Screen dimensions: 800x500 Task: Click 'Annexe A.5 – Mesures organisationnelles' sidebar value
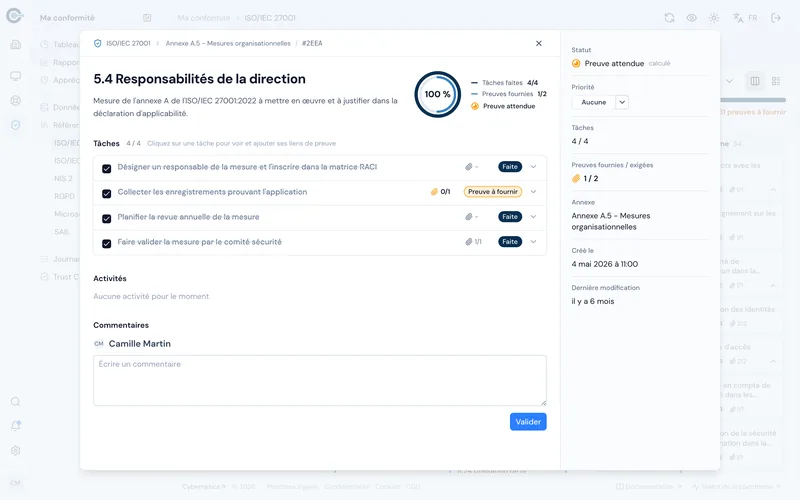611,221
